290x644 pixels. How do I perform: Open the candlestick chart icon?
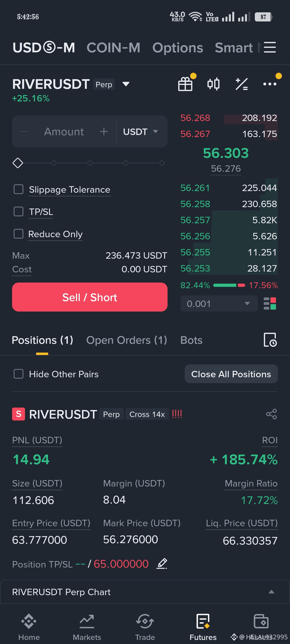213,84
